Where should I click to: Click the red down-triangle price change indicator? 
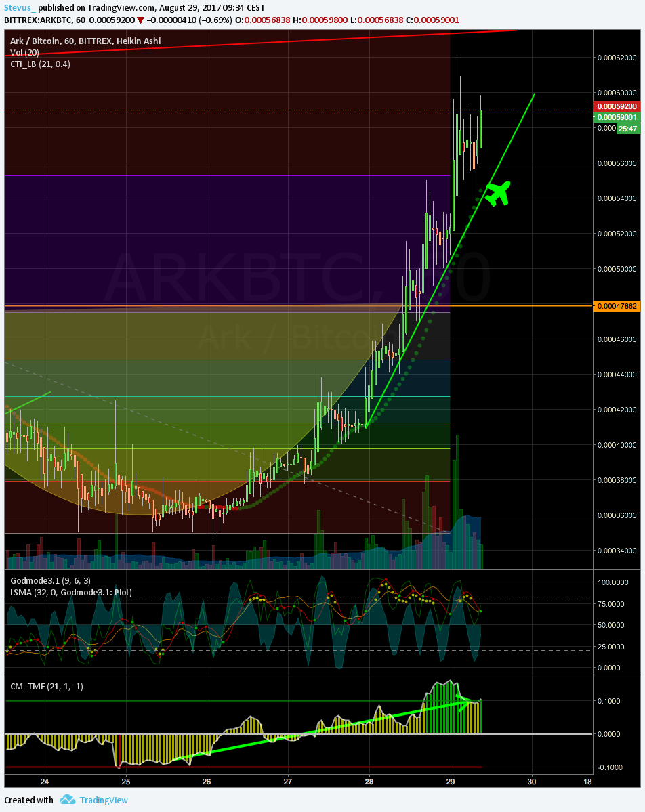140,20
